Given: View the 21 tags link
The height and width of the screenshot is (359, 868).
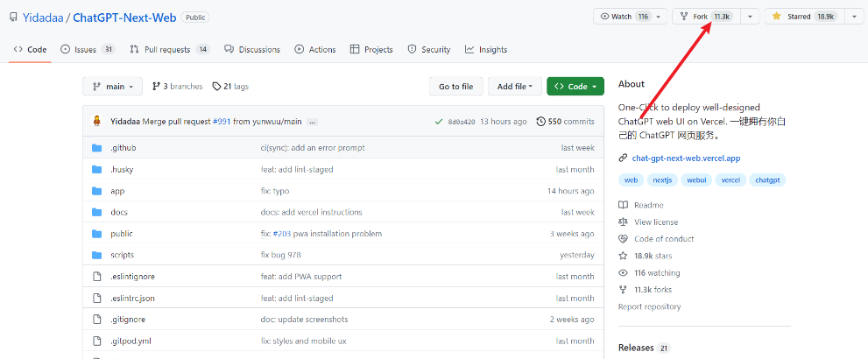Looking at the screenshot, I should (231, 87).
